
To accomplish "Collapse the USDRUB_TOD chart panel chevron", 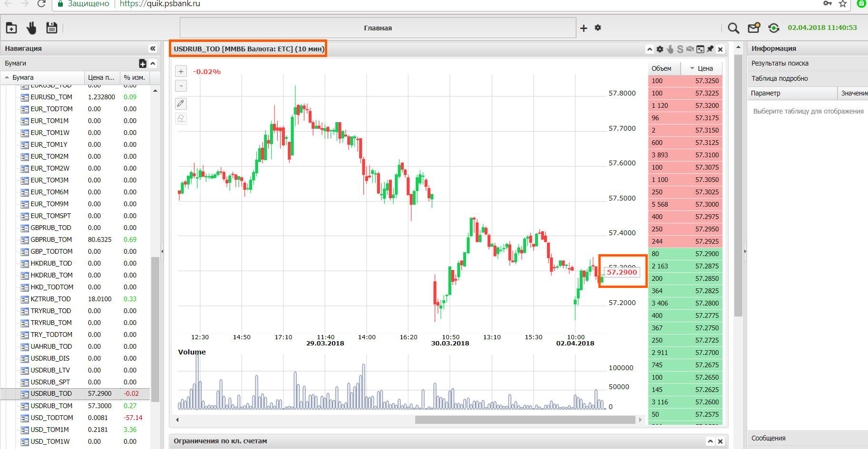I will (650, 49).
